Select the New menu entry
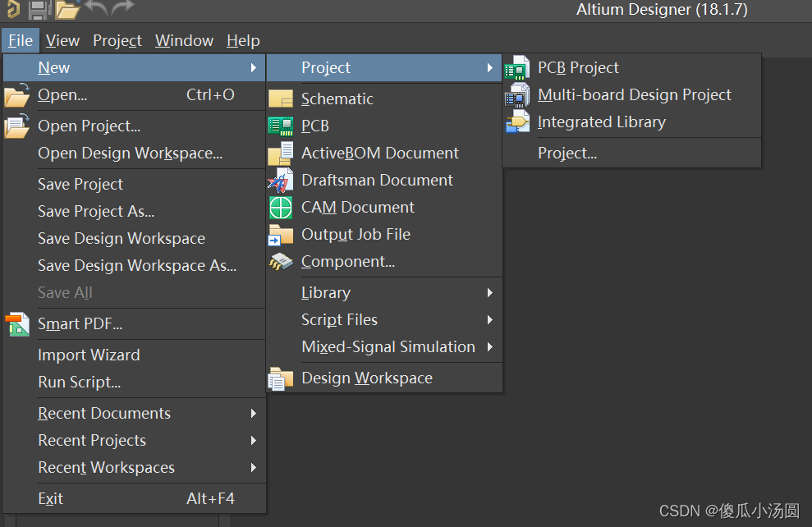 point(134,68)
